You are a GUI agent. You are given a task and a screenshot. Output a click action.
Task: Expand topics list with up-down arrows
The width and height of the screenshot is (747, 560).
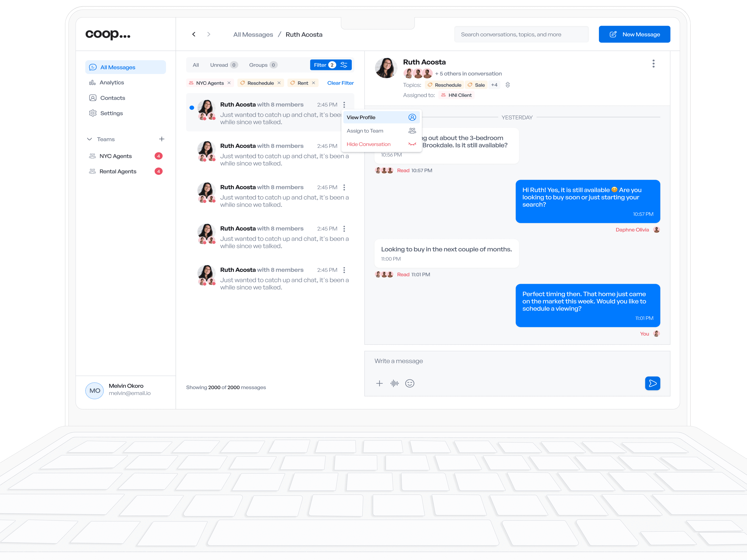(507, 85)
